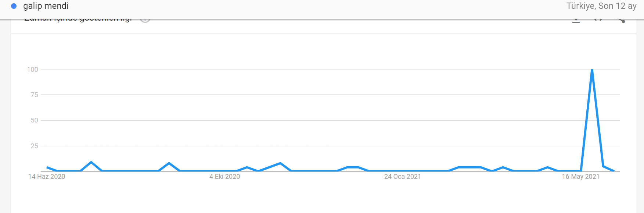The height and width of the screenshot is (213, 644).
Task: Click the blue dot beside galip mendi
Action: (14, 6)
